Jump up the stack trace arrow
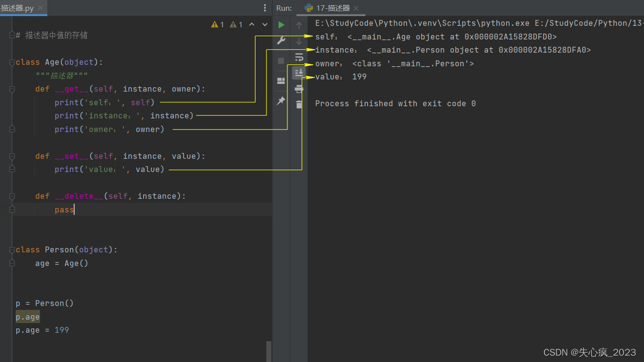Image resolution: width=644 pixels, height=362 pixels. click(x=299, y=25)
